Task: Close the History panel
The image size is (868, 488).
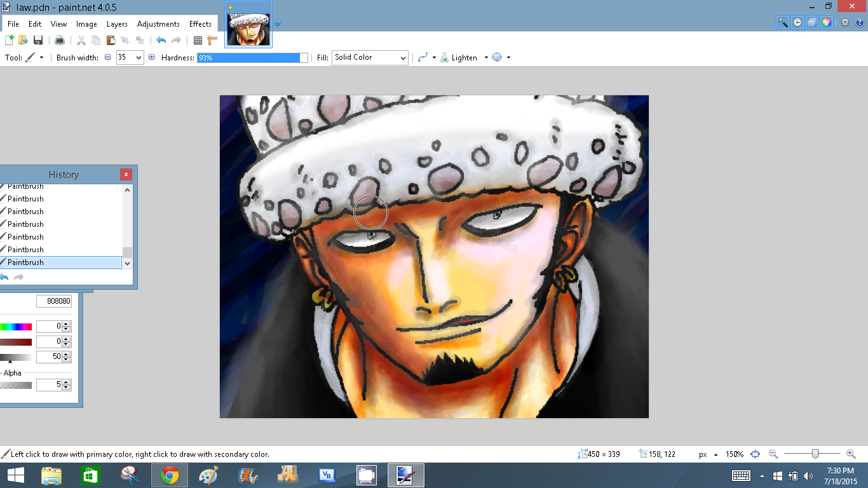Action: click(126, 174)
